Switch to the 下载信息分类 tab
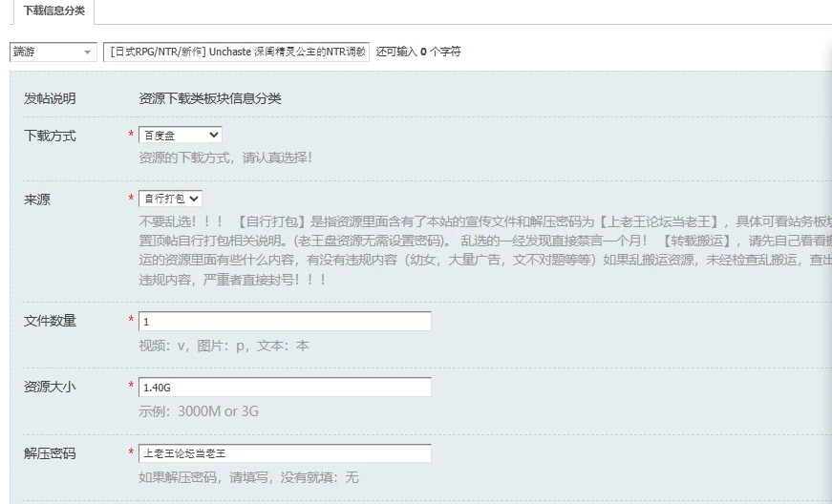 click(53, 11)
